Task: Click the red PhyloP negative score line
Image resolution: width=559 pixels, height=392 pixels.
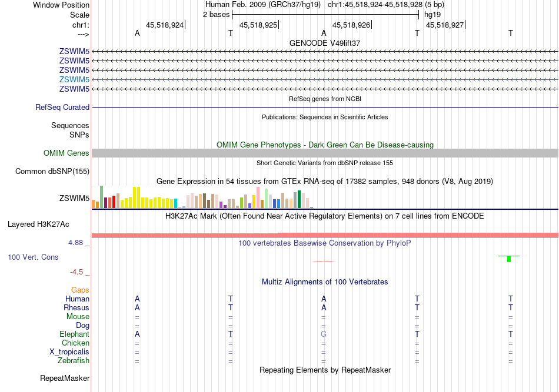Action: 324,261
